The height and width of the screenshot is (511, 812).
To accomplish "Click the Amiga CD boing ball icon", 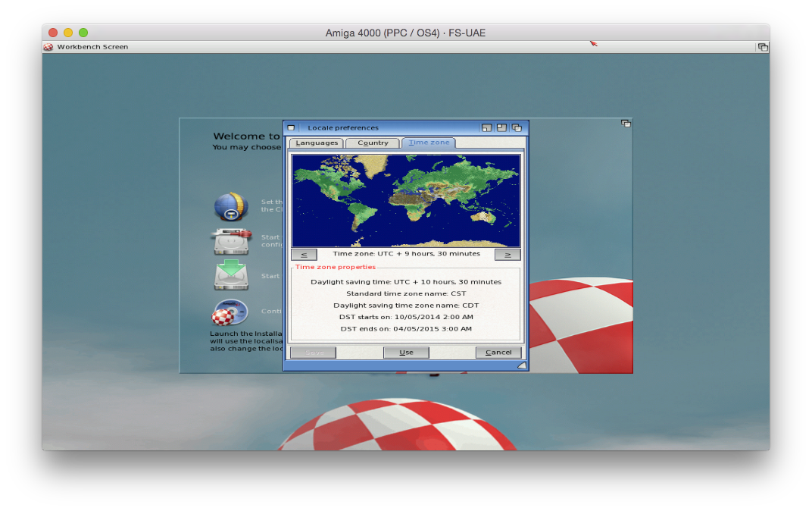I will (x=230, y=312).
